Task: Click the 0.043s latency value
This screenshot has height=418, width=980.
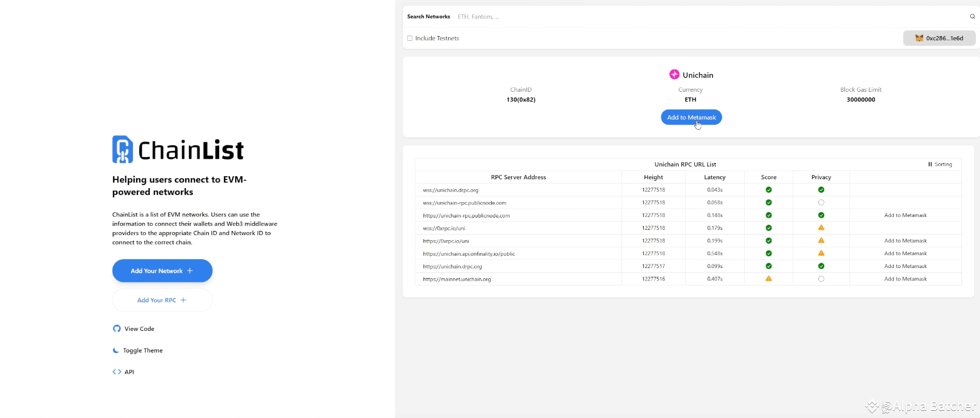Action: 715,190
